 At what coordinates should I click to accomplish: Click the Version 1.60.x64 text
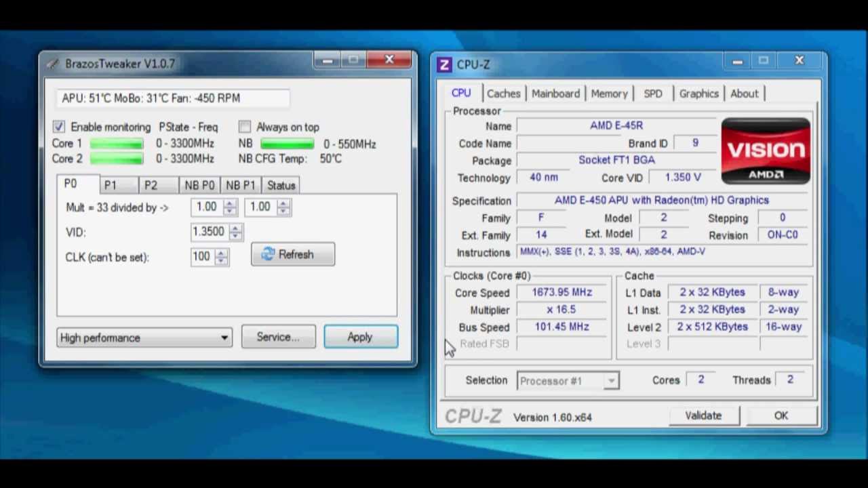[553, 418]
